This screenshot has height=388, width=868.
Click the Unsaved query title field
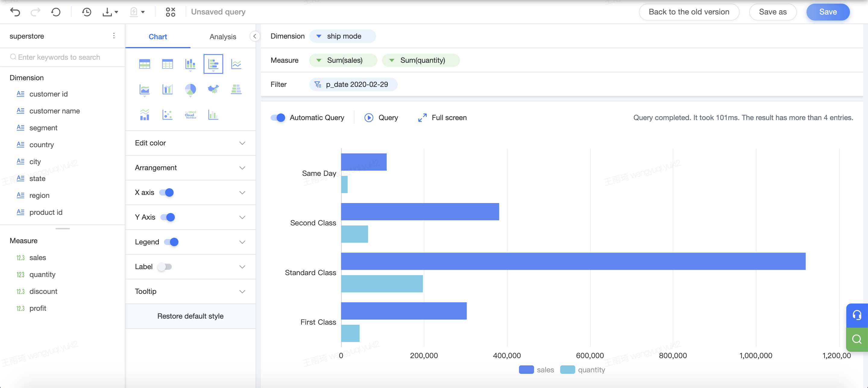click(x=218, y=12)
